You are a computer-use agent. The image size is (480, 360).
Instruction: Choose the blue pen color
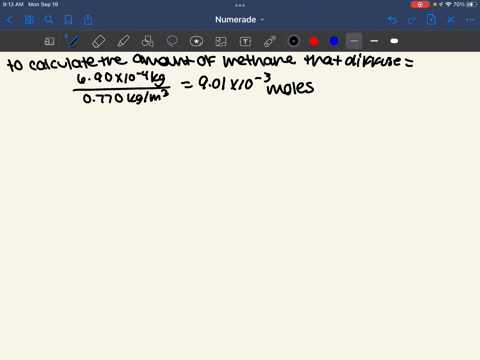coord(334,41)
